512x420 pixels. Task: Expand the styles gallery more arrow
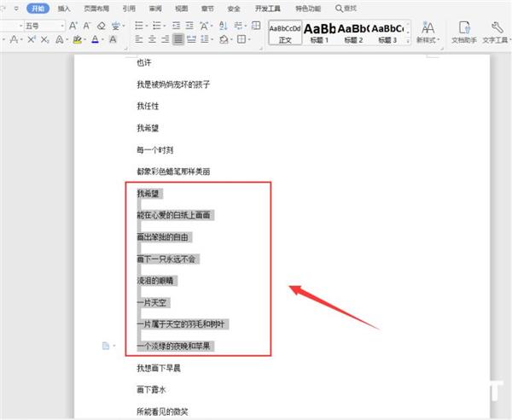tap(408, 41)
